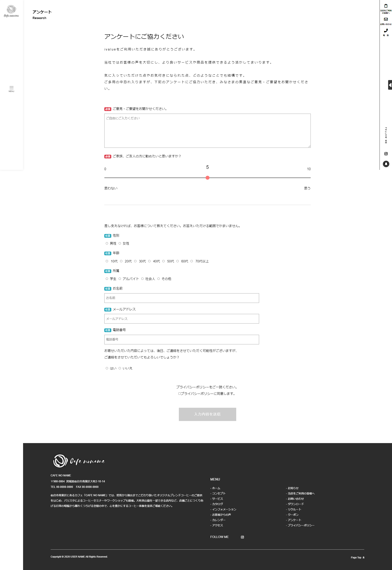Click the recommendation slider handle
Screen dimensions: 392x570
(207, 177)
